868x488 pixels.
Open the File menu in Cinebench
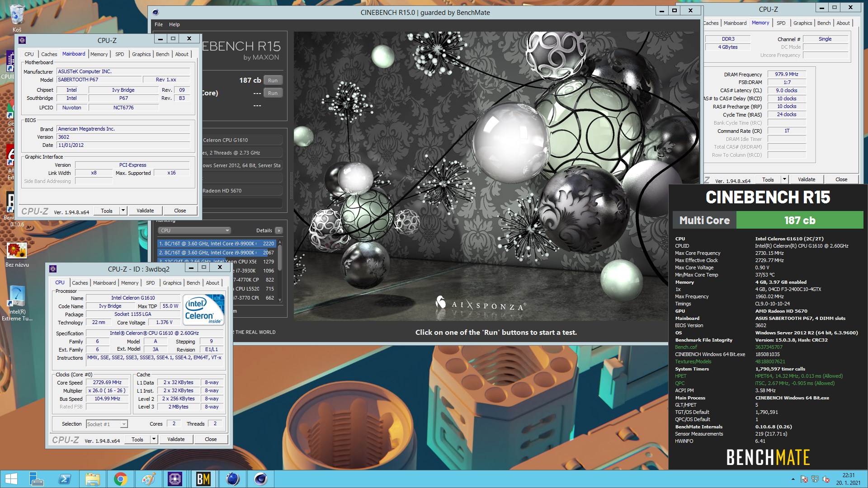[x=159, y=24]
